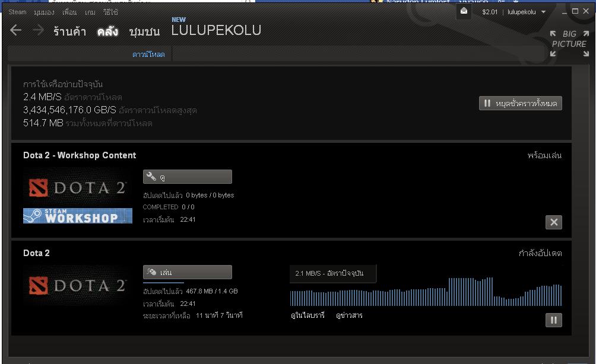Image resolution: width=596 pixels, height=364 pixels.
Task: Click the Dota 2 updating status (กำลังอัปเดต)
Action: click(540, 253)
